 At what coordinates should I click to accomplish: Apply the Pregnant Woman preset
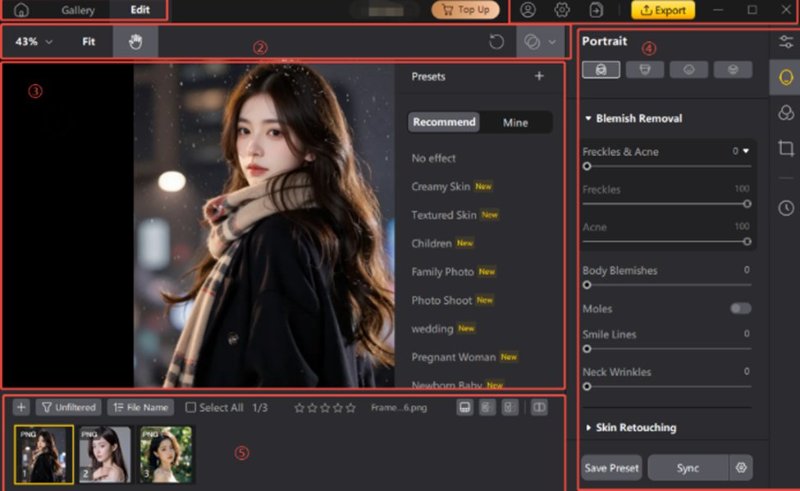[x=454, y=357]
